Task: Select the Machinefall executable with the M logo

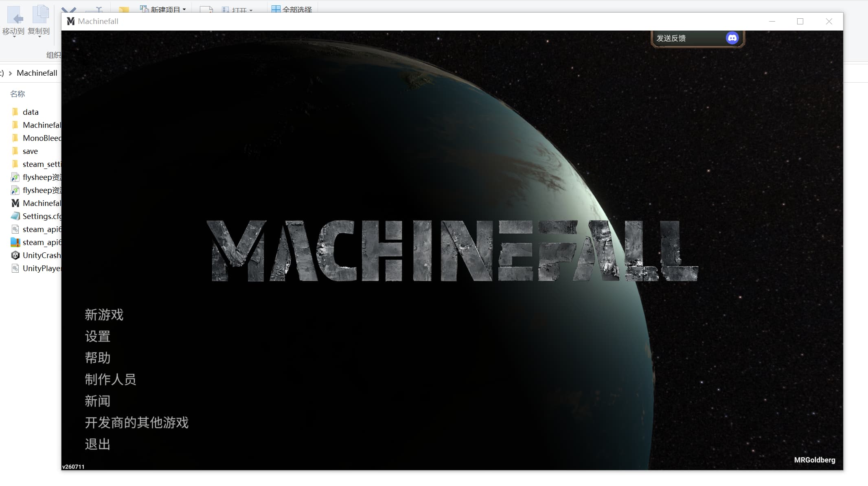Action: [x=36, y=203]
